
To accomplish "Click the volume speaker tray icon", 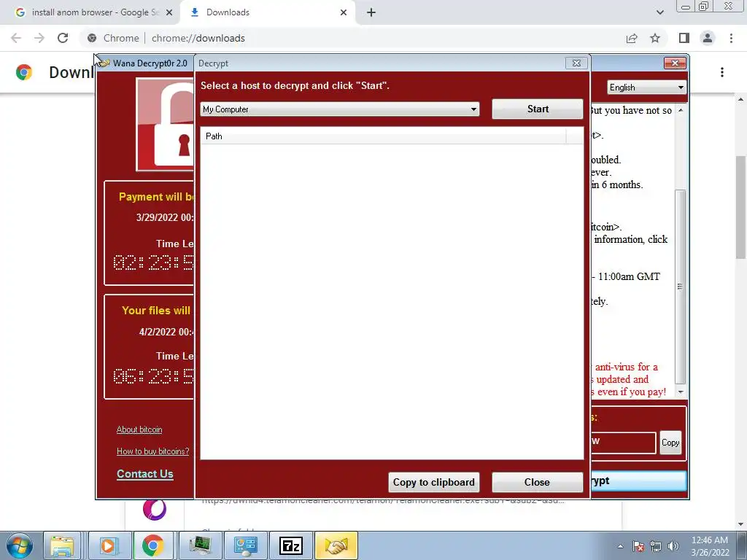I will click(673, 546).
